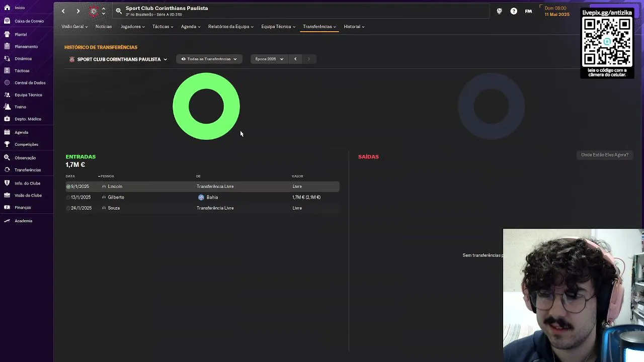
Task: Go back with the left arrow button
Action: pyautogui.click(x=63, y=11)
